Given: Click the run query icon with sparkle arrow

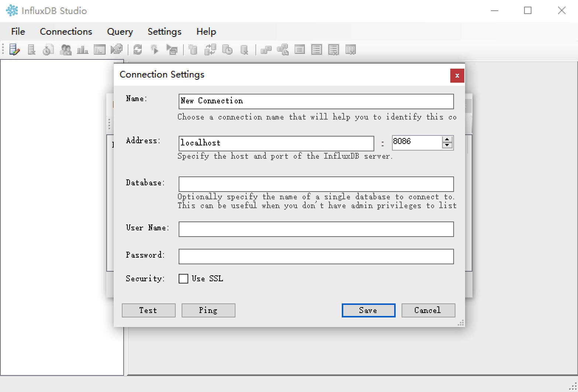Looking at the screenshot, I should tap(155, 49).
